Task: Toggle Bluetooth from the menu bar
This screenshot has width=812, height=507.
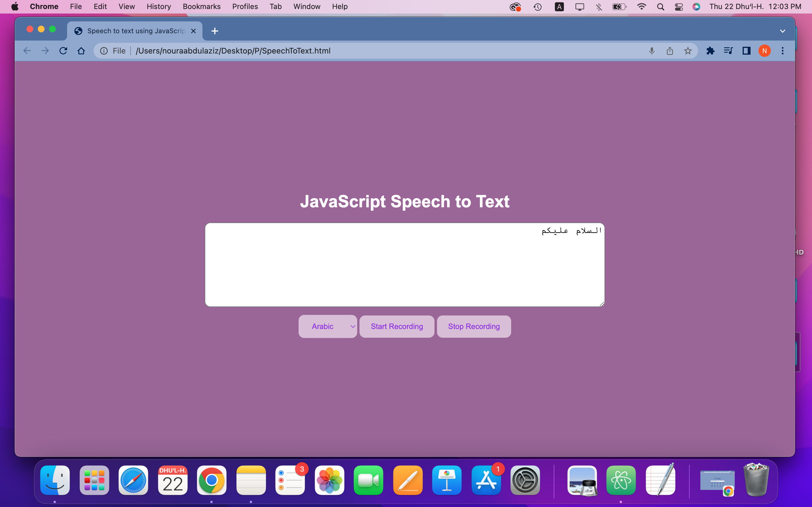Action: click(x=599, y=6)
